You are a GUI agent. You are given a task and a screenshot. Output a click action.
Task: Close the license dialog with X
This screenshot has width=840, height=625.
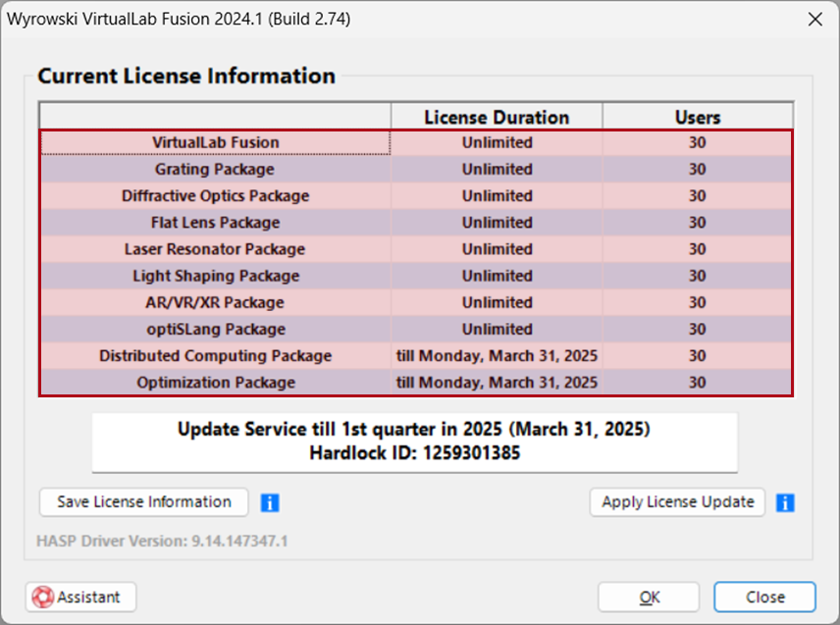point(814,20)
